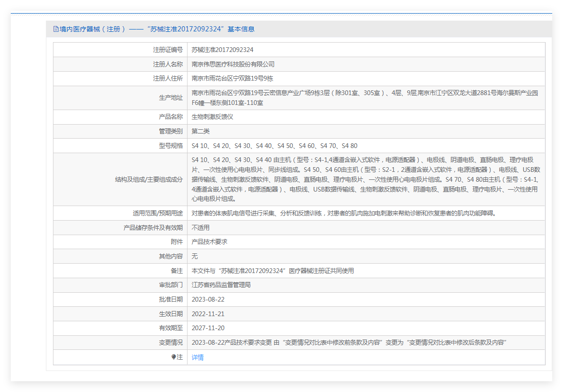The width and height of the screenshot is (563, 392).
Task: Select other content value 无
Action: click(195, 256)
